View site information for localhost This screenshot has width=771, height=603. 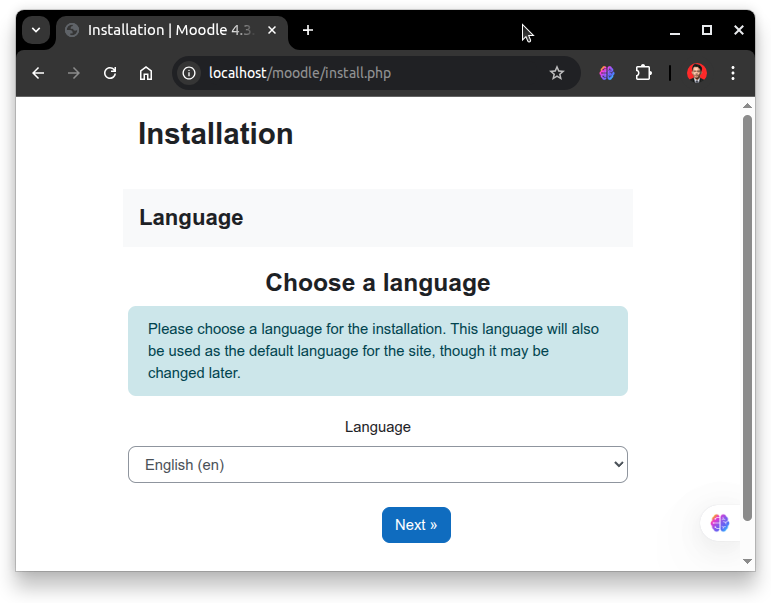[x=189, y=73]
